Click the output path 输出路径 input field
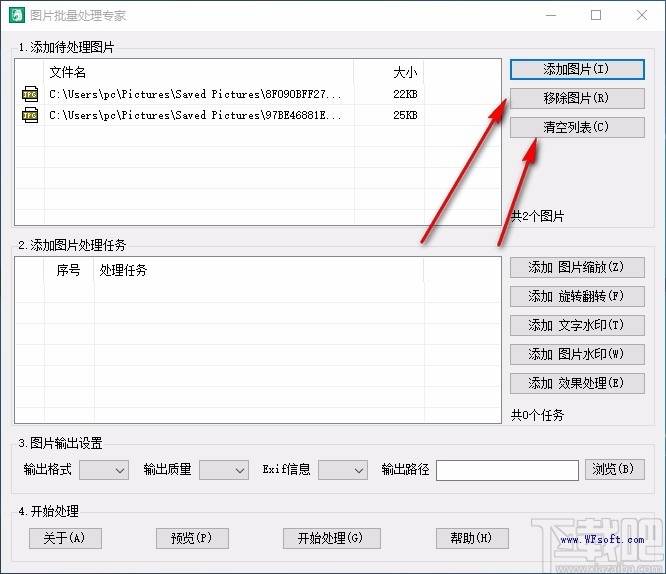Screen dimensions: 666x574 pos(507,470)
